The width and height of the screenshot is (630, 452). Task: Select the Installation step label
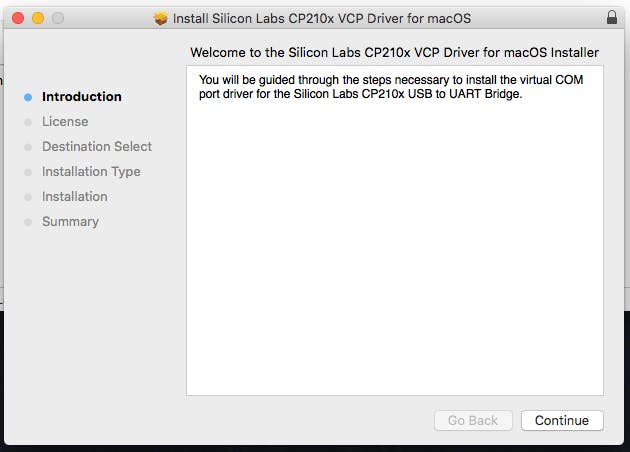pos(75,197)
